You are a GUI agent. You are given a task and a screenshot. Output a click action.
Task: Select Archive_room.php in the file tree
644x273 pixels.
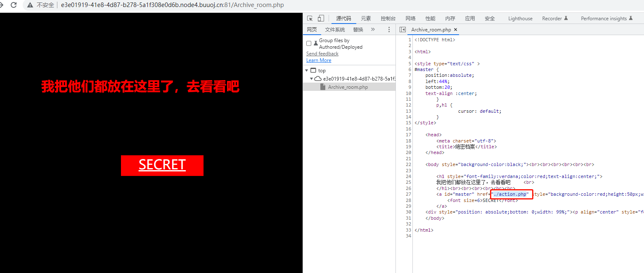[349, 87]
